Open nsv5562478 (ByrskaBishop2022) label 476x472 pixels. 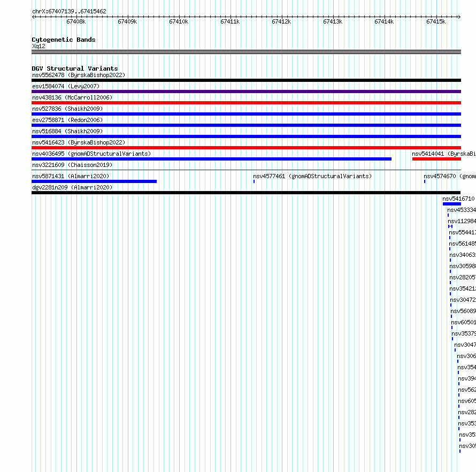[79, 75]
